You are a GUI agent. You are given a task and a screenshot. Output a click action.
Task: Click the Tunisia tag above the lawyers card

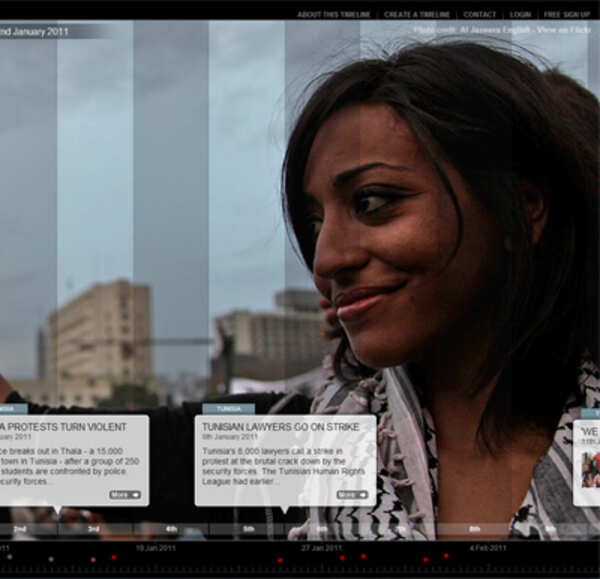click(228, 409)
